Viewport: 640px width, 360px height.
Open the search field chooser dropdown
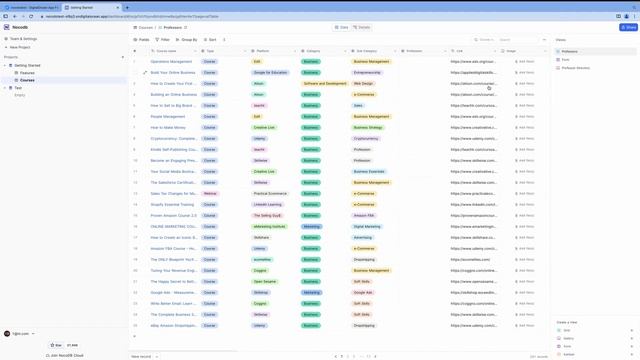click(485, 40)
